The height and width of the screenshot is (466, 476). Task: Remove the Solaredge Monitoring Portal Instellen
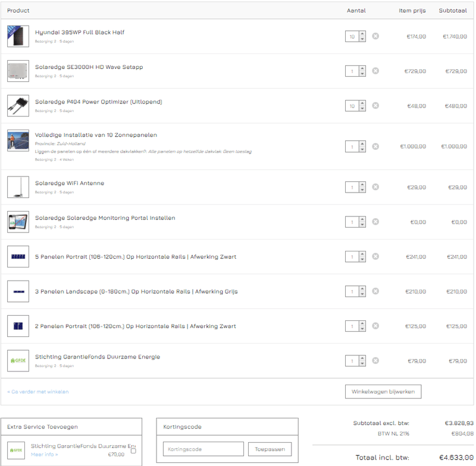(375, 221)
